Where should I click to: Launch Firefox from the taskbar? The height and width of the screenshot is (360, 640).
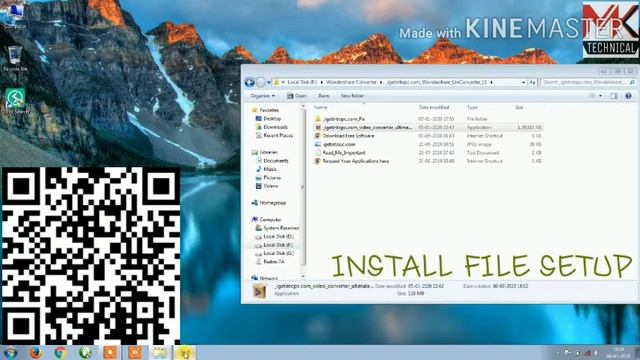click(x=36, y=353)
